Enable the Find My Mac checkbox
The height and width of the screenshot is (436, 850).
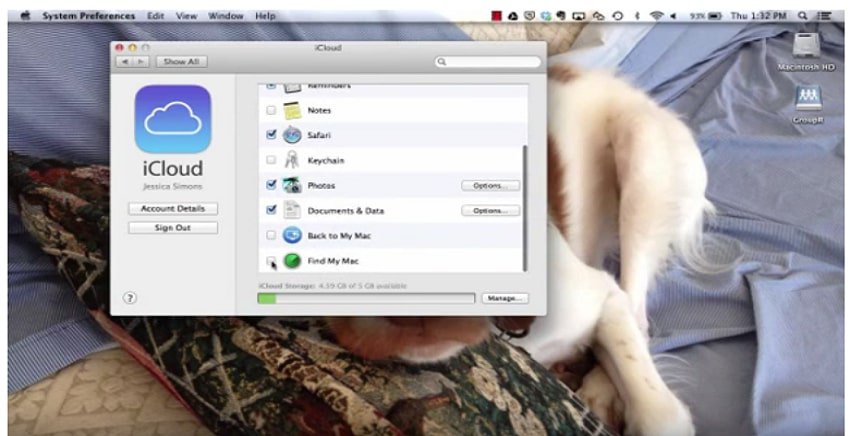tap(271, 261)
